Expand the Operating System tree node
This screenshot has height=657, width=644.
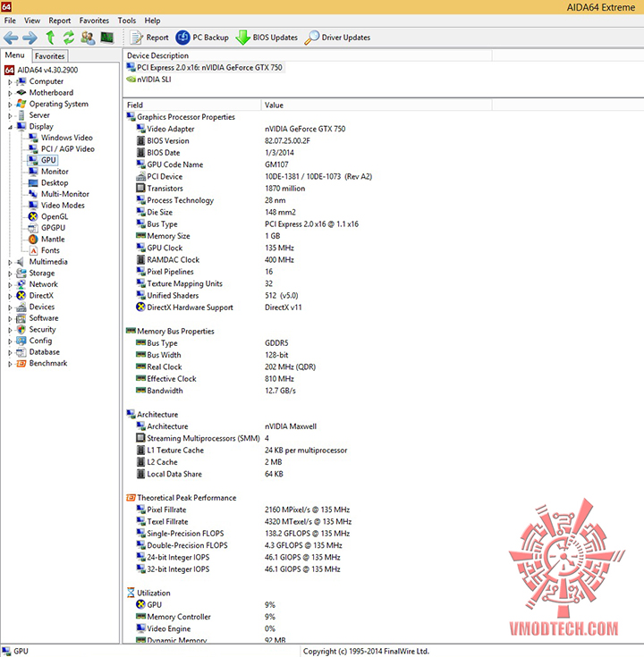(x=10, y=105)
